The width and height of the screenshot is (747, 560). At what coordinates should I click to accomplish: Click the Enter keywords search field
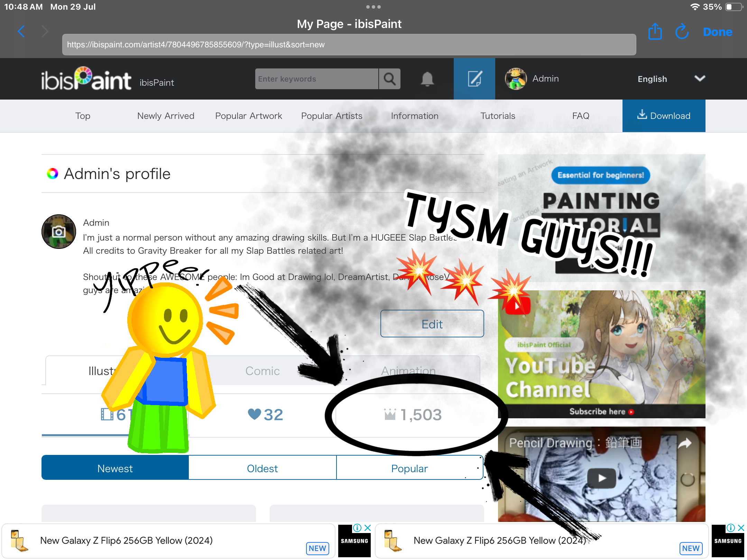[x=316, y=79]
